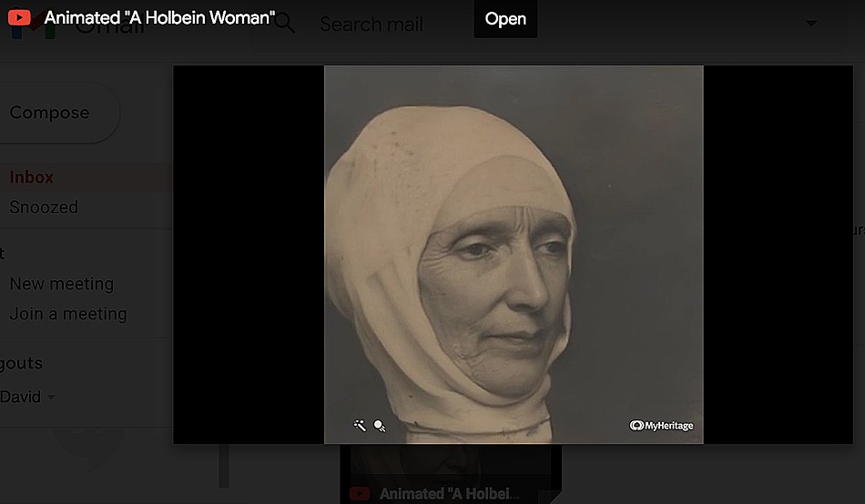The height and width of the screenshot is (504, 865).
Task: Start a New meeting
Action: [61, 284]
